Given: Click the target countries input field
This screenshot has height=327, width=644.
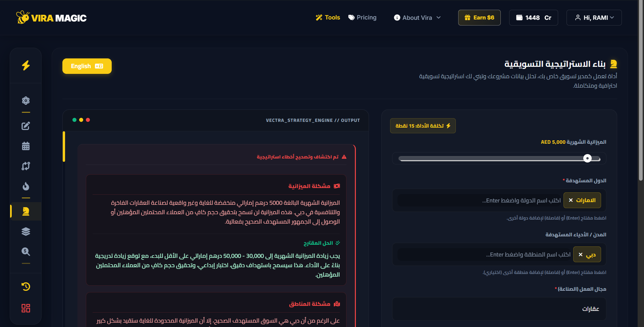Looking at the screenshot, I should pos(480,200).
